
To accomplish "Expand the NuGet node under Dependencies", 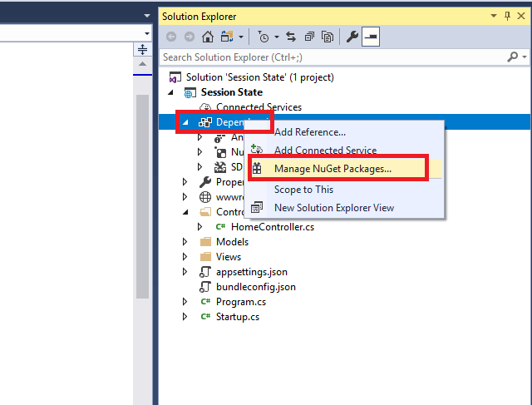I will [x=199, y=152].
